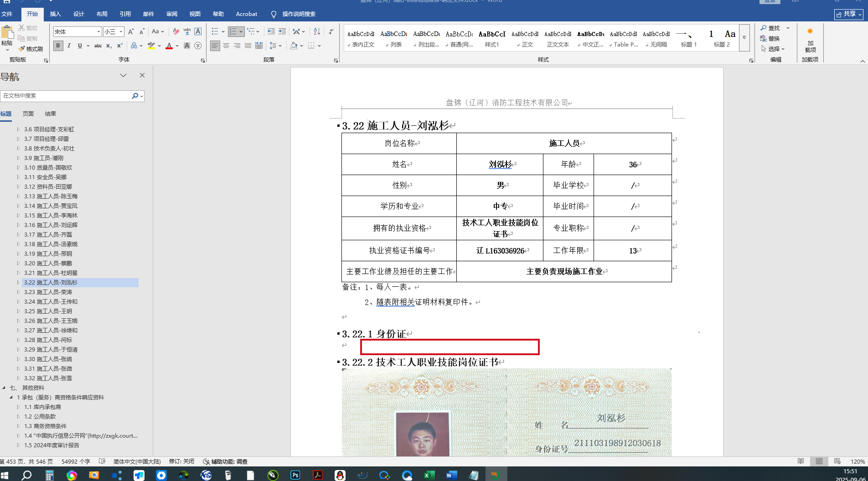Increase paragraph indent
The height and width of the screenshot is (481, 868).
[x=282, y=31]
